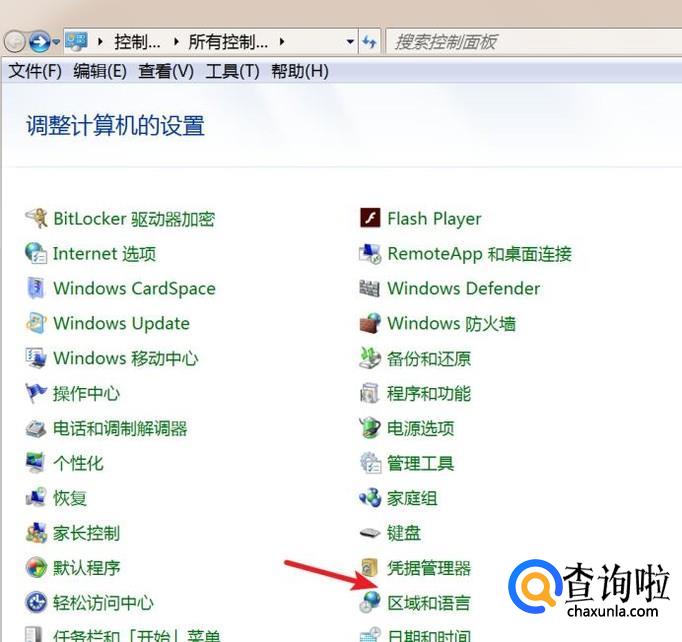This screenshot has height=642, width=682.
Task: Expand the arrow after 所有控制 breadcrumb
Action: coord(282,42)
